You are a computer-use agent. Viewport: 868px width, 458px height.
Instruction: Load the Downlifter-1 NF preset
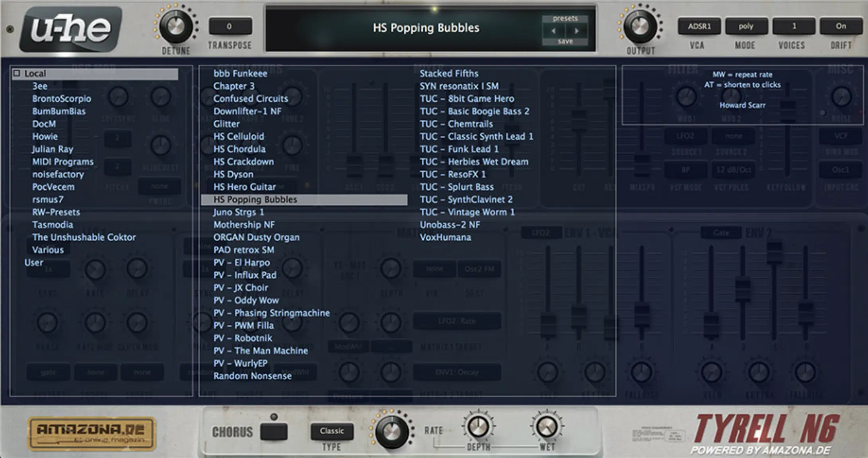point(247,111)
